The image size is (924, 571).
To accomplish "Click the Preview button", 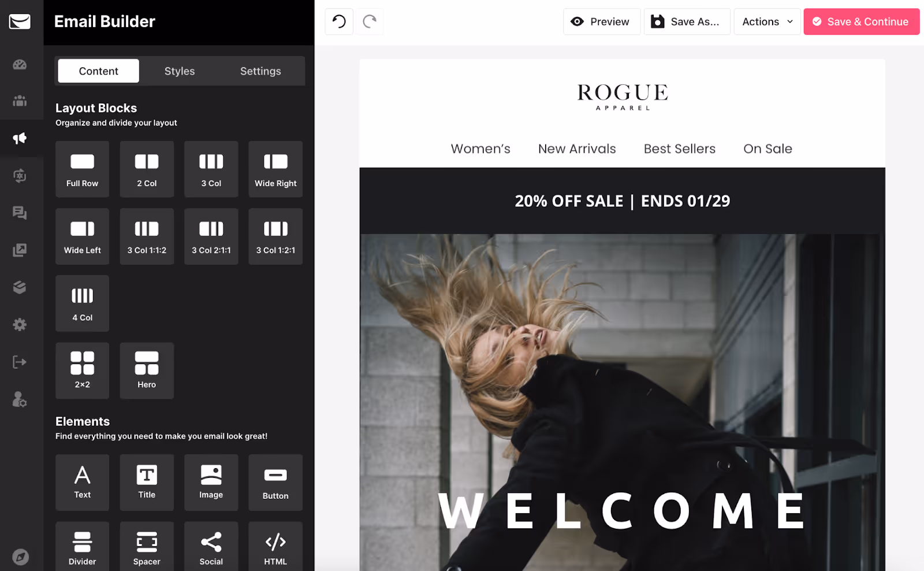I will point(602,21).
